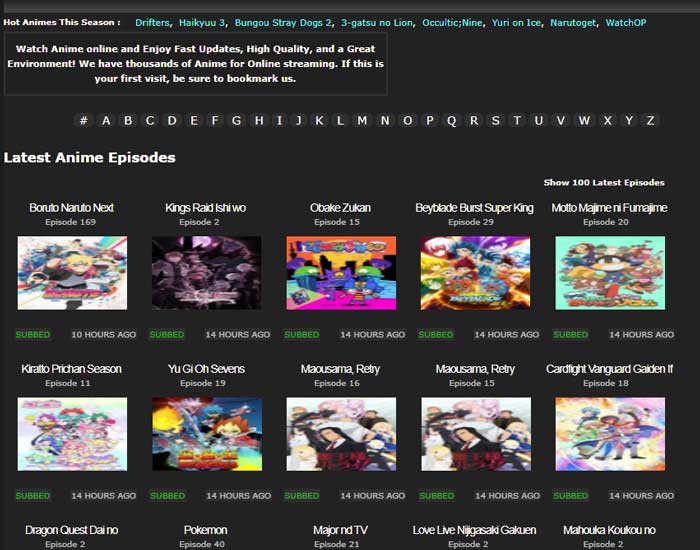Browse anime starting with H

pyautogui.click(x=259, y=120)
